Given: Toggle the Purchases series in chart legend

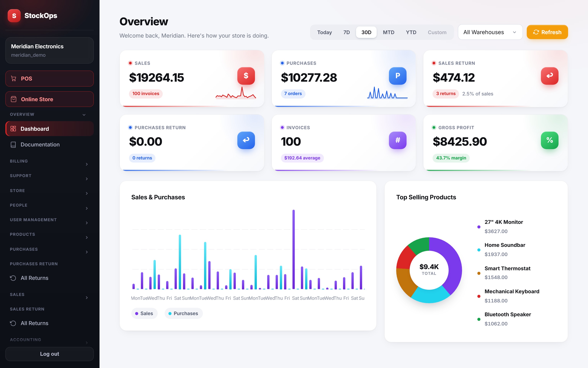Looking at the screenshot, I should click(x=183, y=314).
